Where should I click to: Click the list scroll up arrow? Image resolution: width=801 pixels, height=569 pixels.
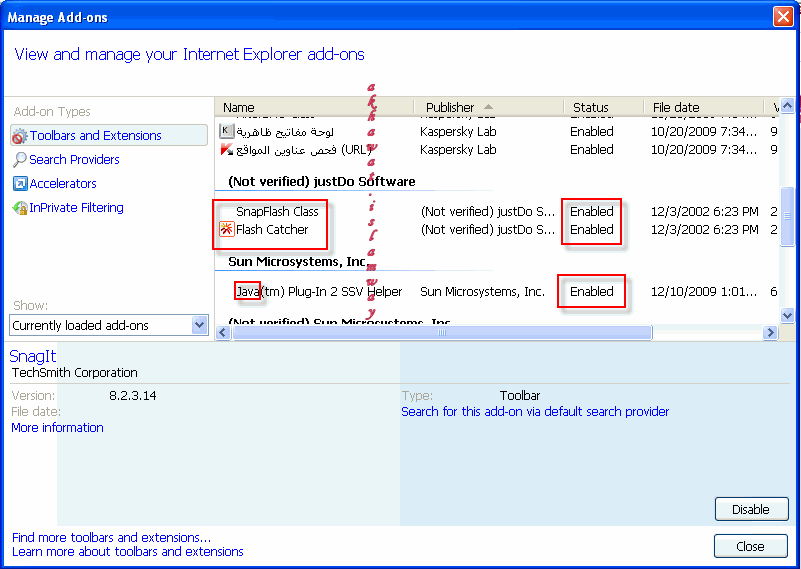788,106
